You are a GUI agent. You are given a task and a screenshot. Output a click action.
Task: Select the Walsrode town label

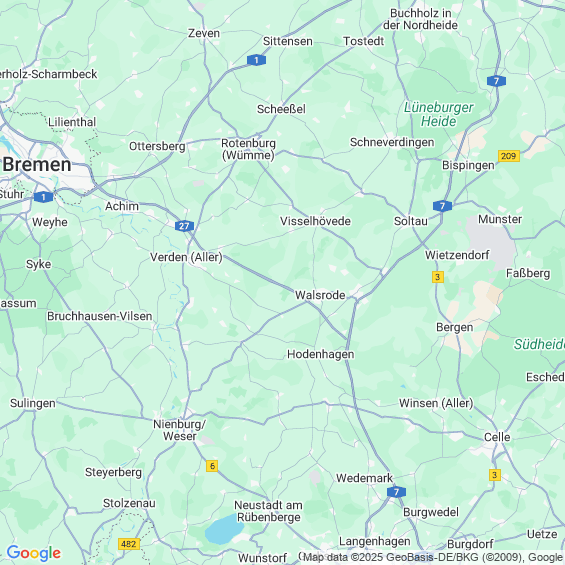tap(320, 295)
